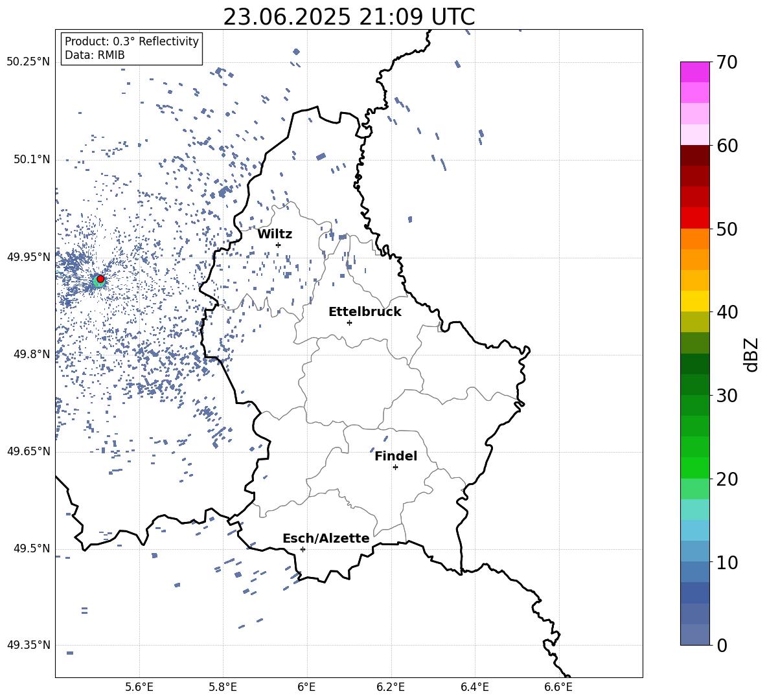
Task: Click the latitude label '49.8°N'
Action: pyautogui.click(x=31, y=354)
